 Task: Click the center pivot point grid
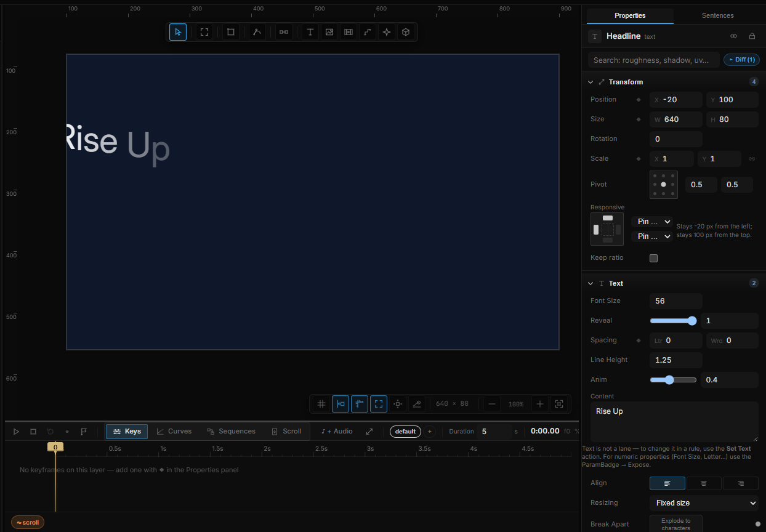pyautogui.click(x=663, y=185)
